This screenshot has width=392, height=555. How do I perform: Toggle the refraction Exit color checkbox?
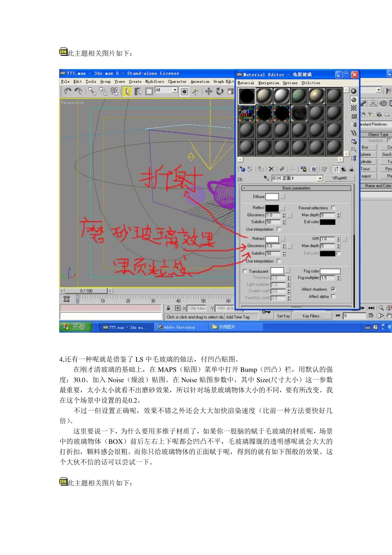(339, 254)
